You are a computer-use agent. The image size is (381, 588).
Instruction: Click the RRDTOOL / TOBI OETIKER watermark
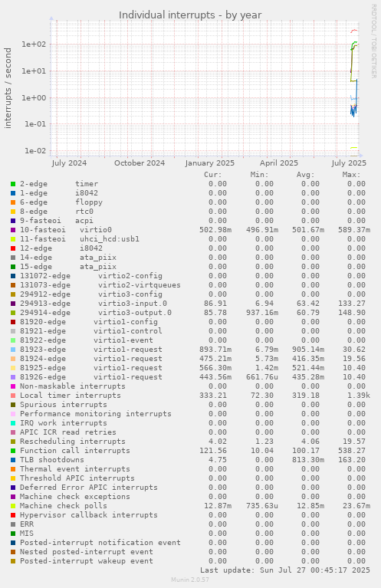point(374,41)
